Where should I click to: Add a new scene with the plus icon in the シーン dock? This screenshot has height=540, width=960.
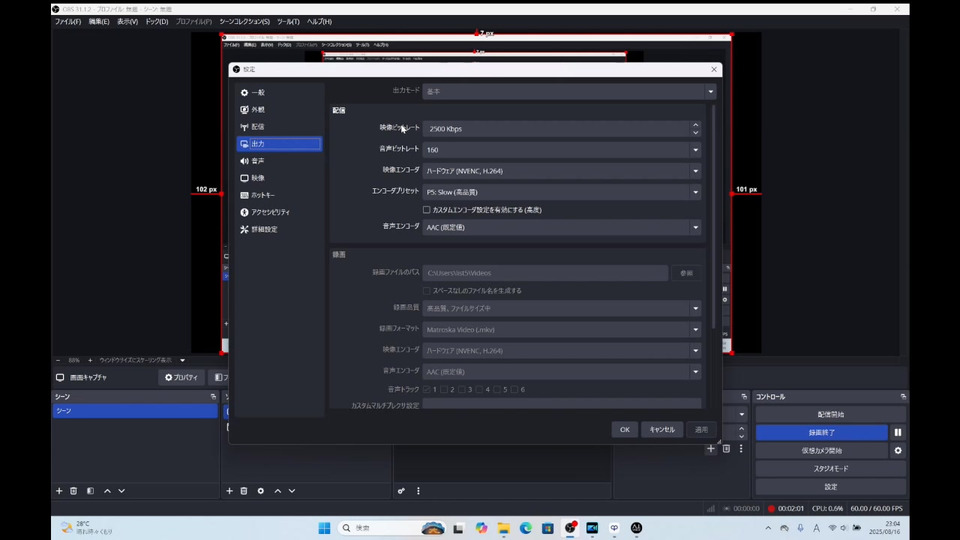(59, 491)
